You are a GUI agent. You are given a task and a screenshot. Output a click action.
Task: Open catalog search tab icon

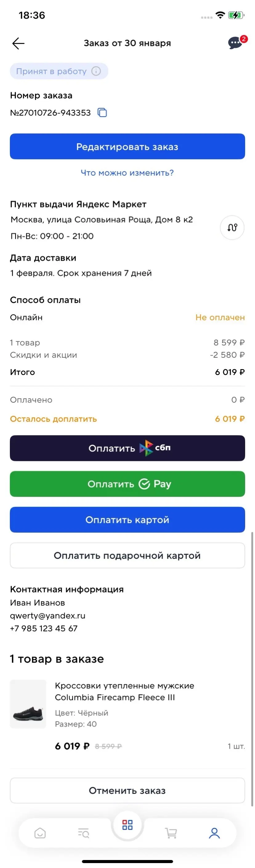83,833
